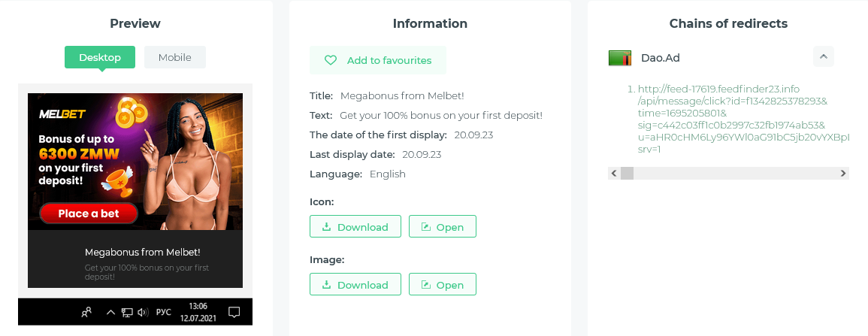Switch to the Mobile preview tab
The height and width of the screenshot is (336, 868).
[x=175, y=57]
